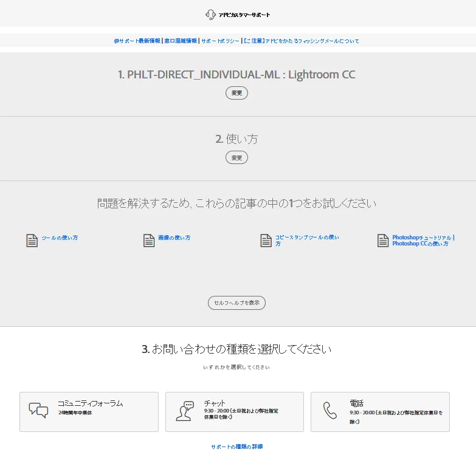Select the チャット contact option
This screenshot has width=476, height=452.
click(235, 412)
